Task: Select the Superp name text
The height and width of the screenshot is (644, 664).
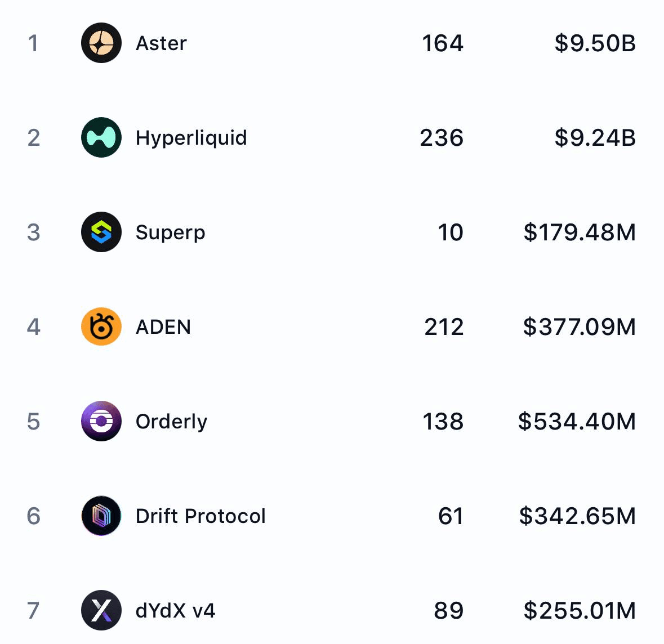Action: tap(170, 232)
